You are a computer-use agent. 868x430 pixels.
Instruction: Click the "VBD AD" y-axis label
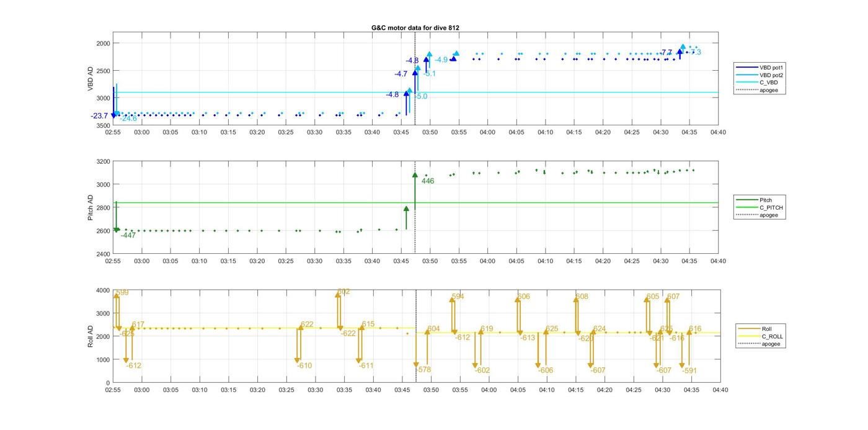point(91,79)
